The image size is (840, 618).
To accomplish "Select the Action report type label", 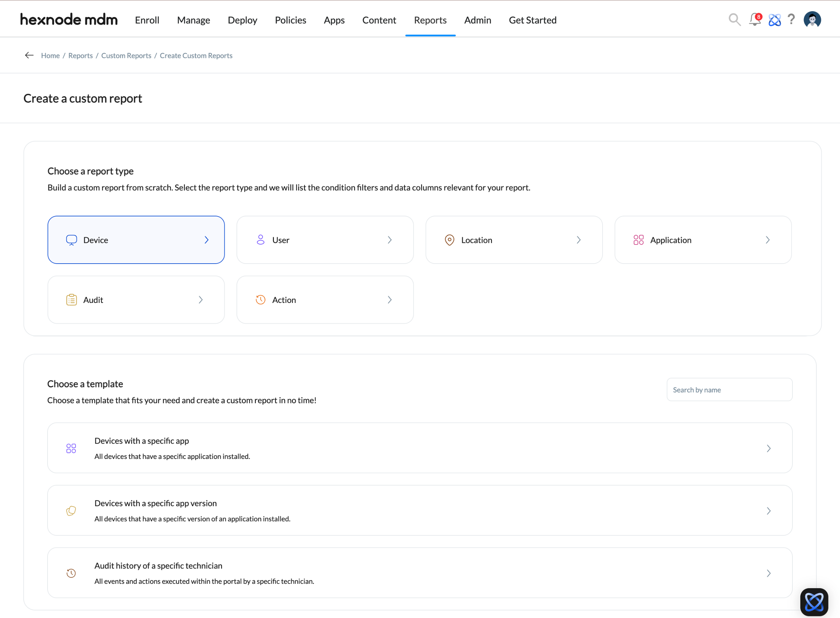I will (284, 300).
